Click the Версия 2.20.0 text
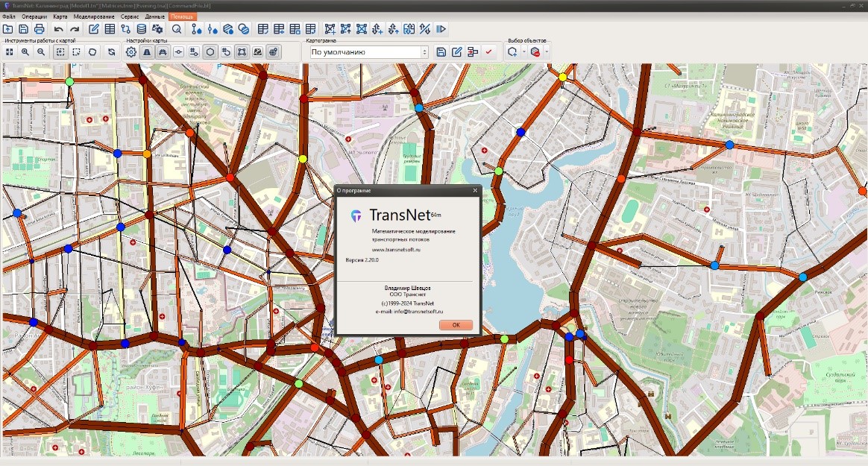Screen dimensions: 868x466 [362, 259]
